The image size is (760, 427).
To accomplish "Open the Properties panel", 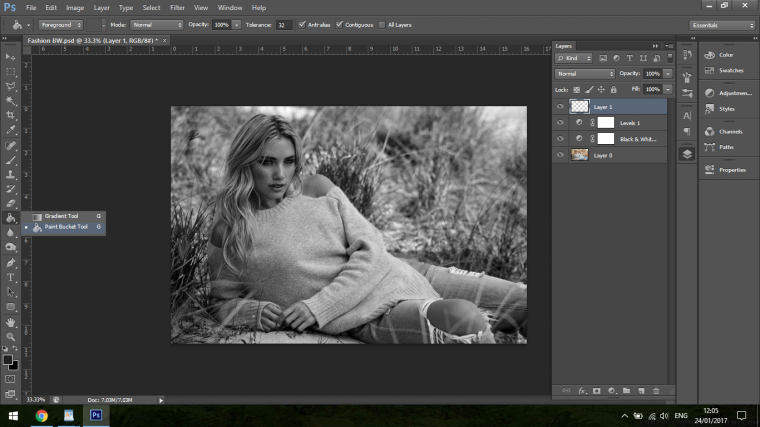I will 732,170.
